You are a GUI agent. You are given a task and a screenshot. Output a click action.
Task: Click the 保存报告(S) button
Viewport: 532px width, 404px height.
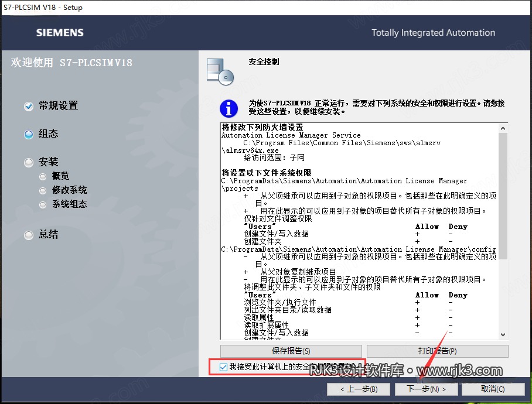coord(291,351)
